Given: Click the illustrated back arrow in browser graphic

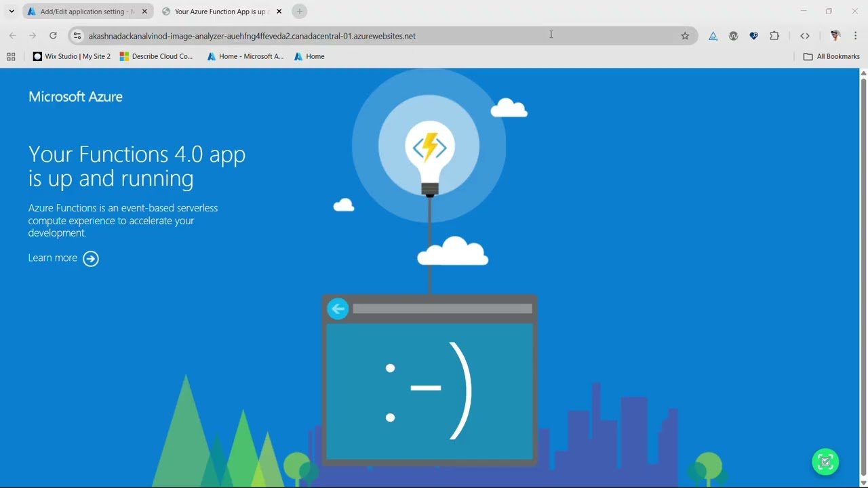Looking at the screenshot, I should [338, 308].
